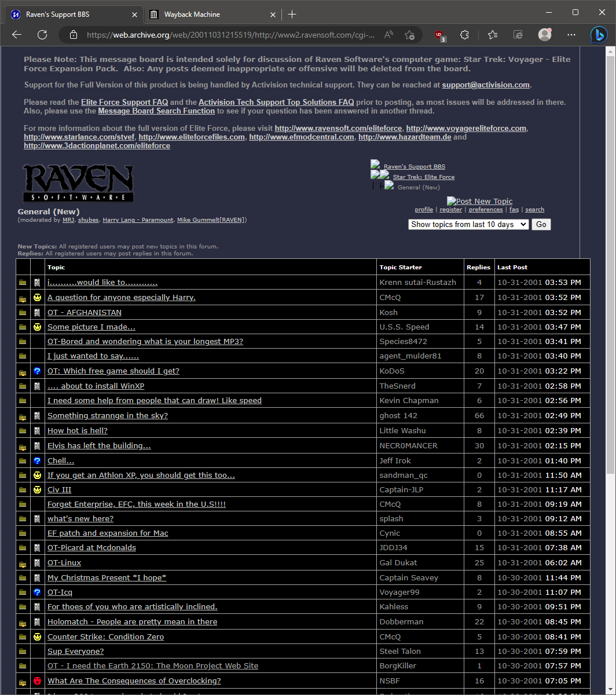The height and width of the screenshot is (695, 616).
Task: Open Star Trek: Elite Force breadcrumb link
Action: tap(424, 177)
